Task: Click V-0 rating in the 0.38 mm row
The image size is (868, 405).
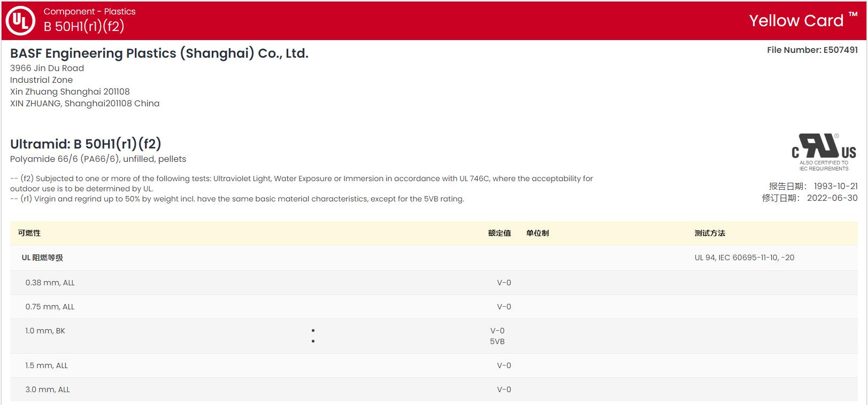Action: tap(504, 283)
